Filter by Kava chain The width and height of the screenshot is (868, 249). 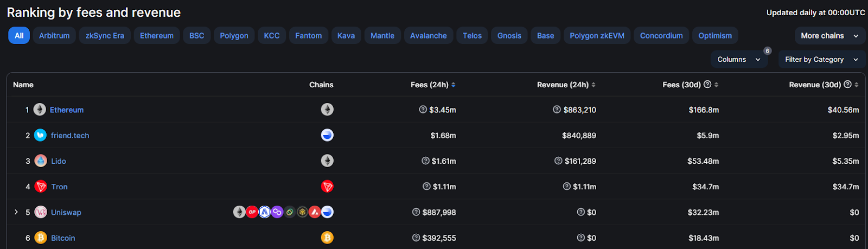click(x=346, y=36)
